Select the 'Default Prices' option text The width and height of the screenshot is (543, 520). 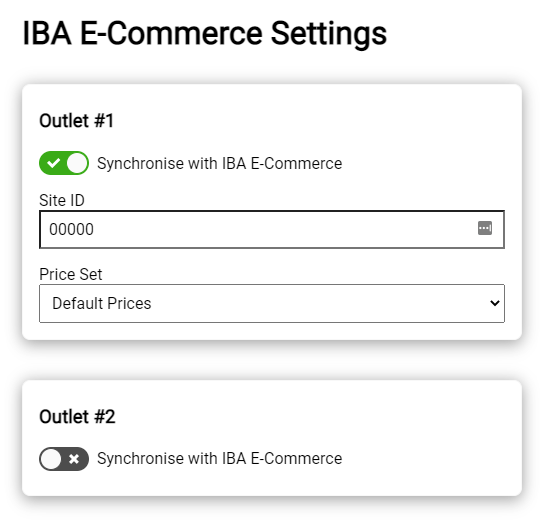(101, 303)
